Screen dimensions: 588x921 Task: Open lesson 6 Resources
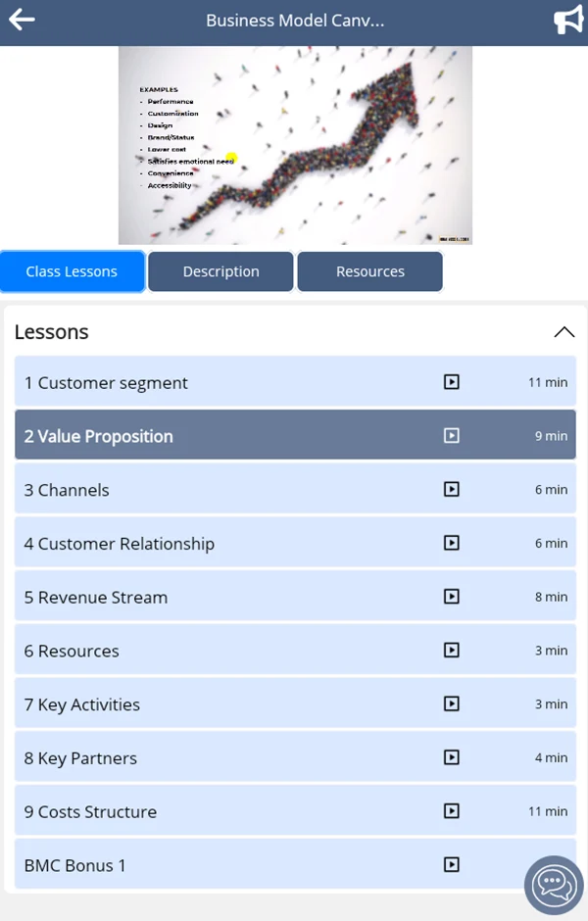pos(295,651)
